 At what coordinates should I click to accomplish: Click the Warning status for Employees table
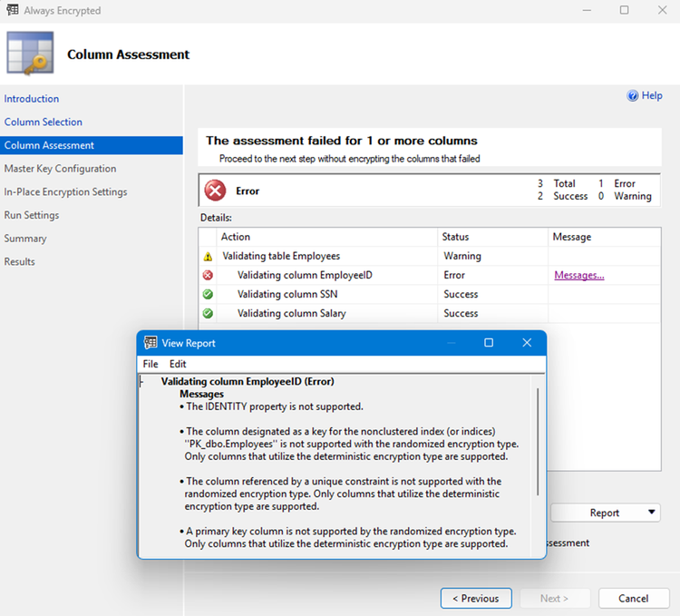pos(462,256)
